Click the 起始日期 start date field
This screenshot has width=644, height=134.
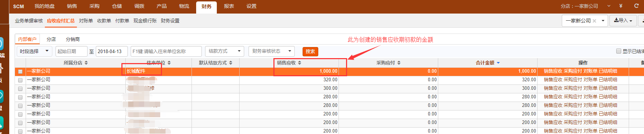(71, 51)
